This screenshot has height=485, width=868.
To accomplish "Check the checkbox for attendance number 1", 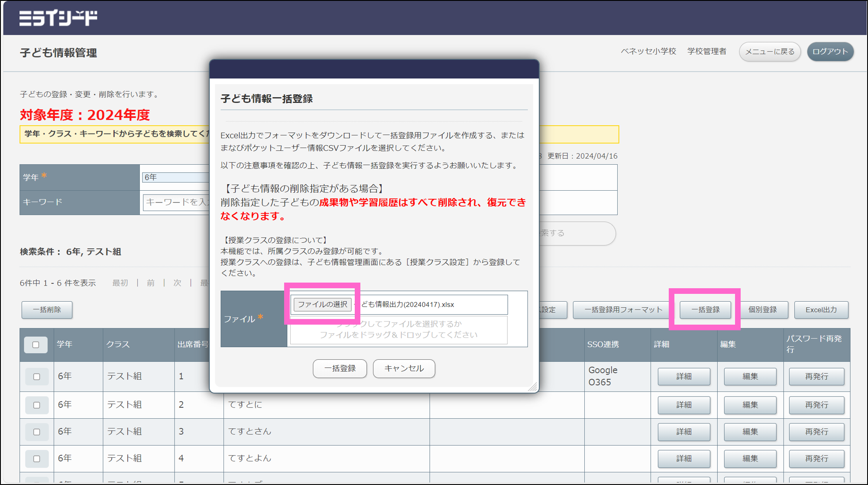I will tap(36, 376).
